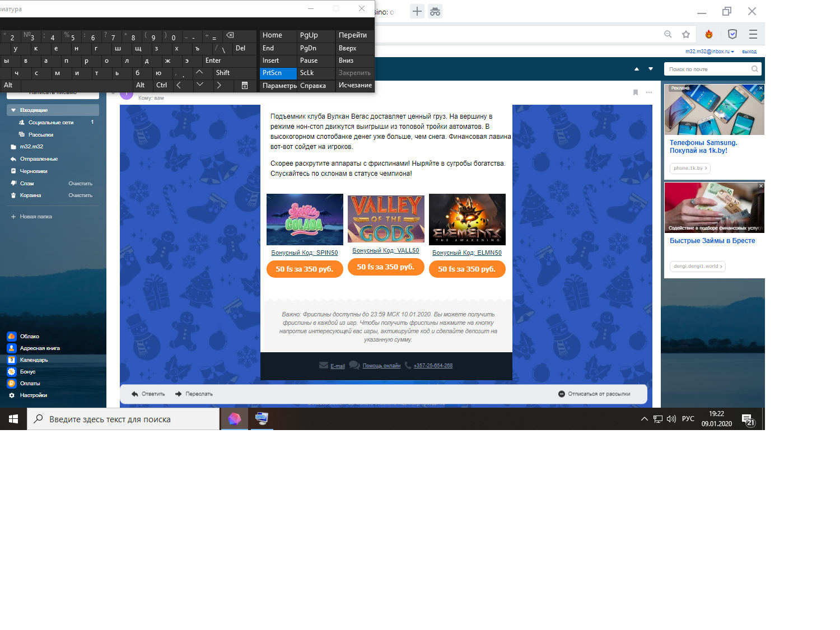This screenshot has width=840, height=630.
Task: Click the Исчезание fade key
Action: (x=355, y=85)
